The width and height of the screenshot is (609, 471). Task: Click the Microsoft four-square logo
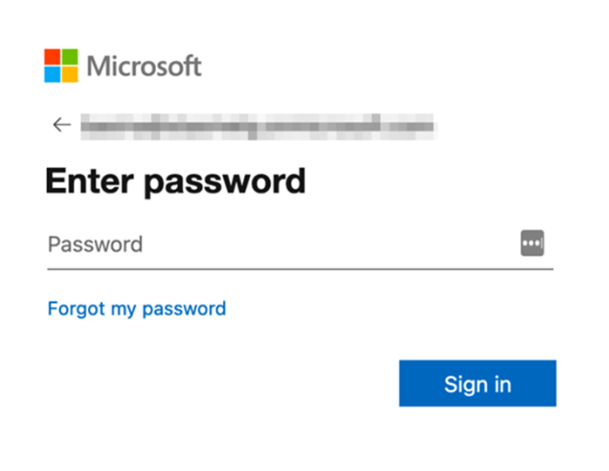pyautogui.click(x=61, y=66)
